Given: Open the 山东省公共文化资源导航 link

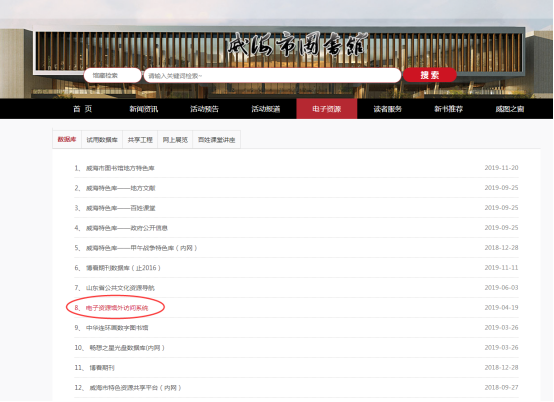Looking at the screenshot, I should point(120,288).
